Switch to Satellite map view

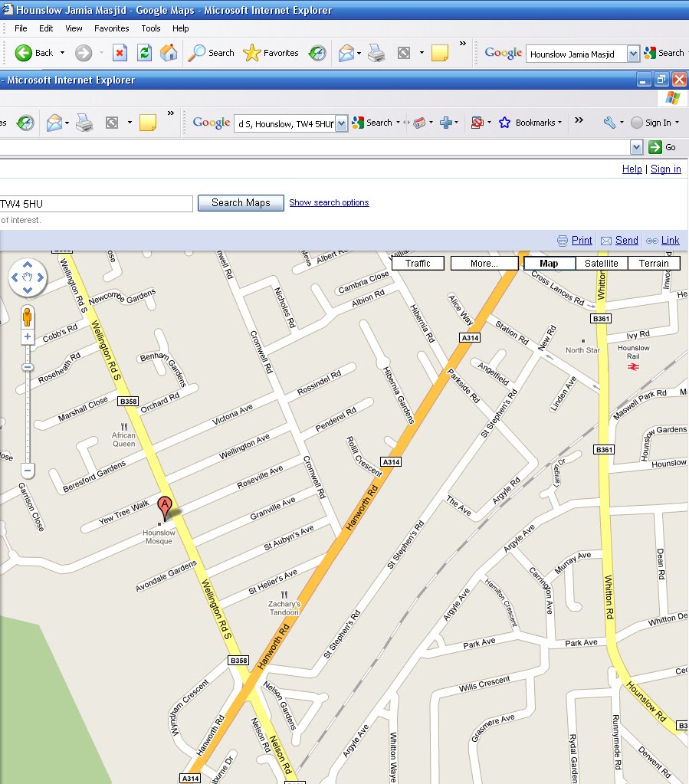pyautogui.click(x=602, y=264)
